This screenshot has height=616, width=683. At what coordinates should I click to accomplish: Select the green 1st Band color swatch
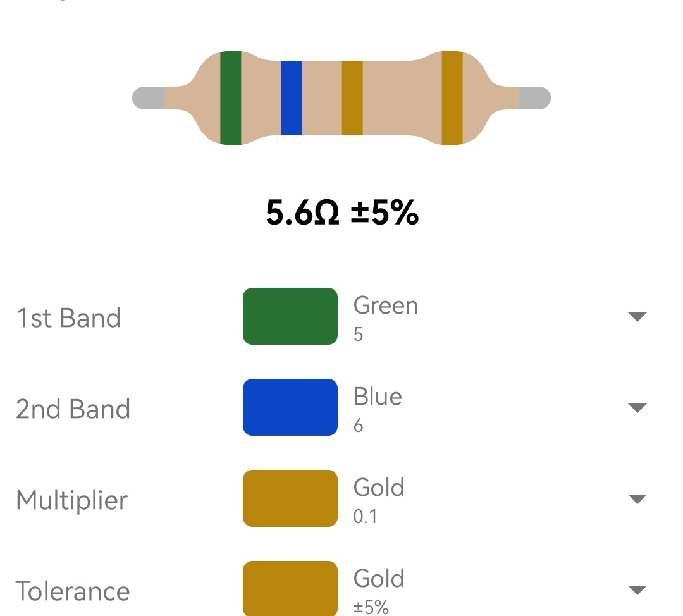pyautogui.click(x=290, y=316)
